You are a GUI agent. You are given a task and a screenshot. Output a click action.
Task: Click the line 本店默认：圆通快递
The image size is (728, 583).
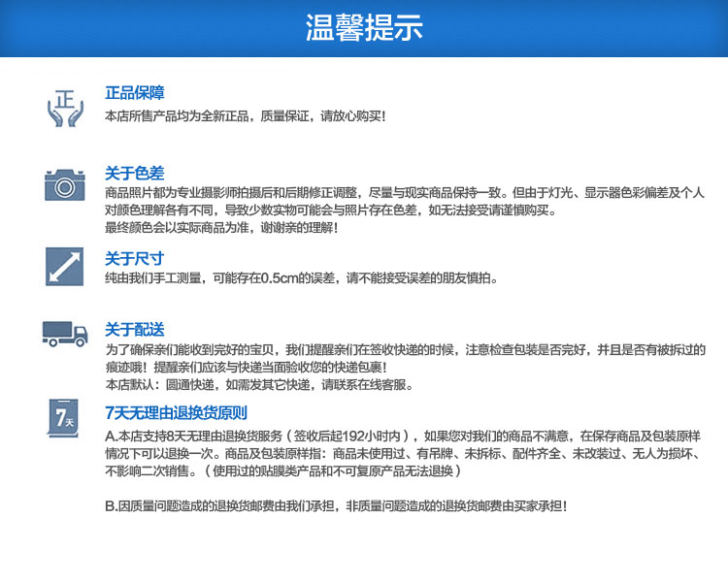[x=259, y=385]
